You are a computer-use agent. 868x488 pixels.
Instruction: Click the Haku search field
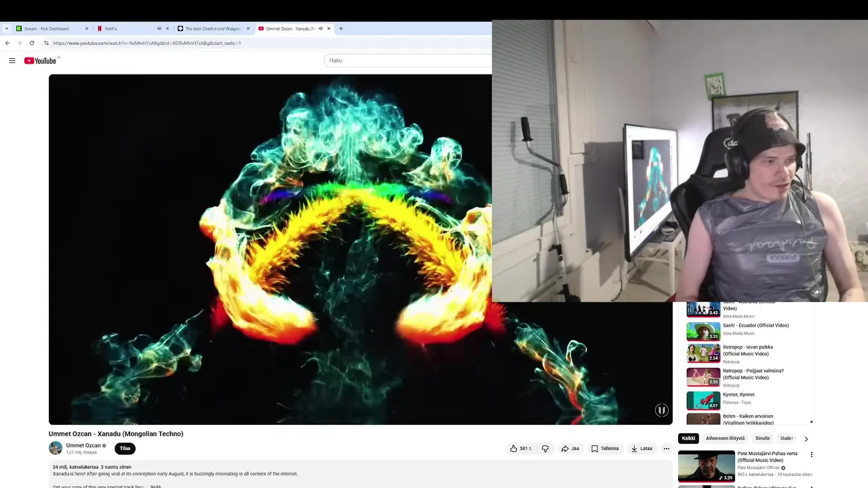408,60
